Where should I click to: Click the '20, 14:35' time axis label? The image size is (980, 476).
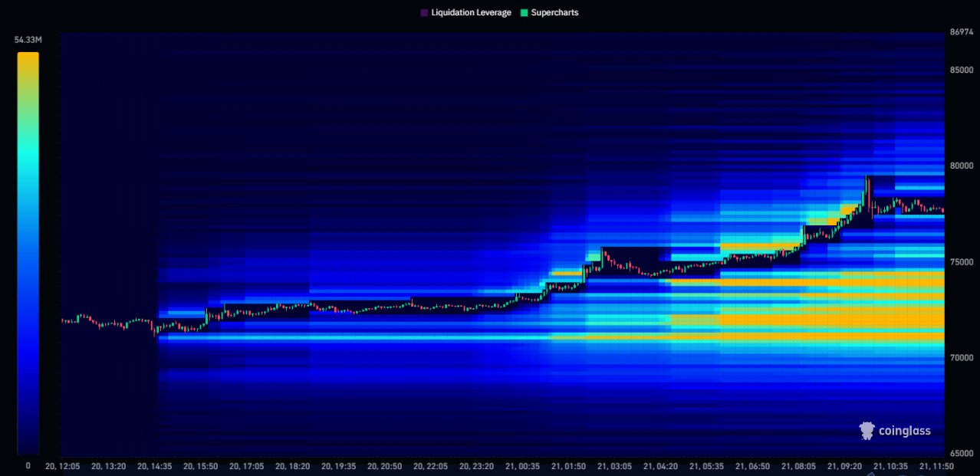coord(154,465)
